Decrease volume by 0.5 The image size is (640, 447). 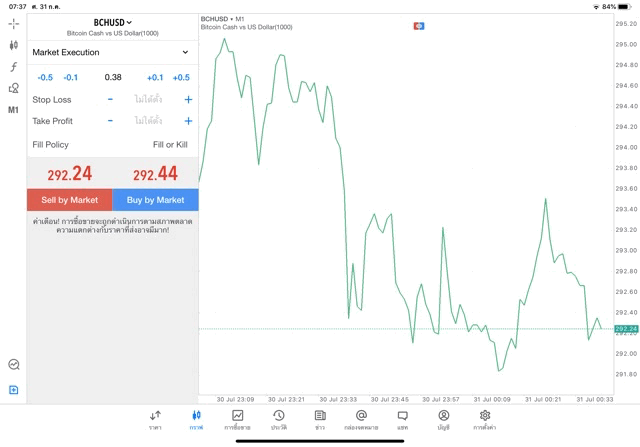click(x=45, y=78)
